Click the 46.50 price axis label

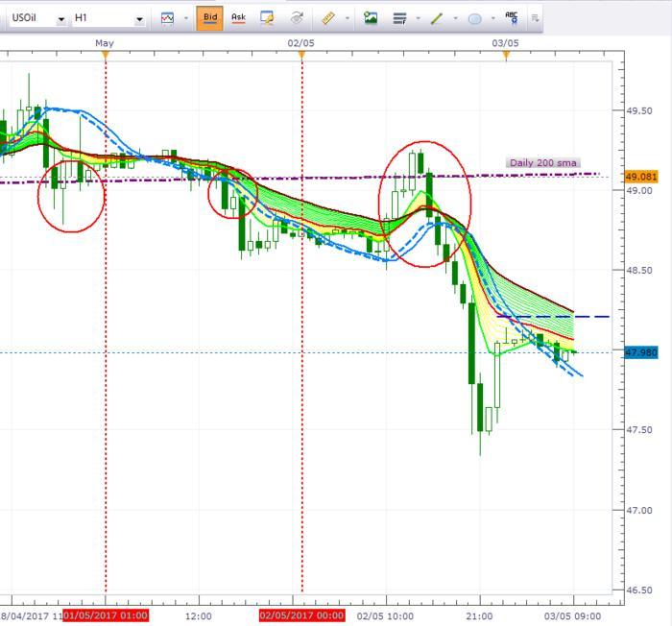pos(639,590)
